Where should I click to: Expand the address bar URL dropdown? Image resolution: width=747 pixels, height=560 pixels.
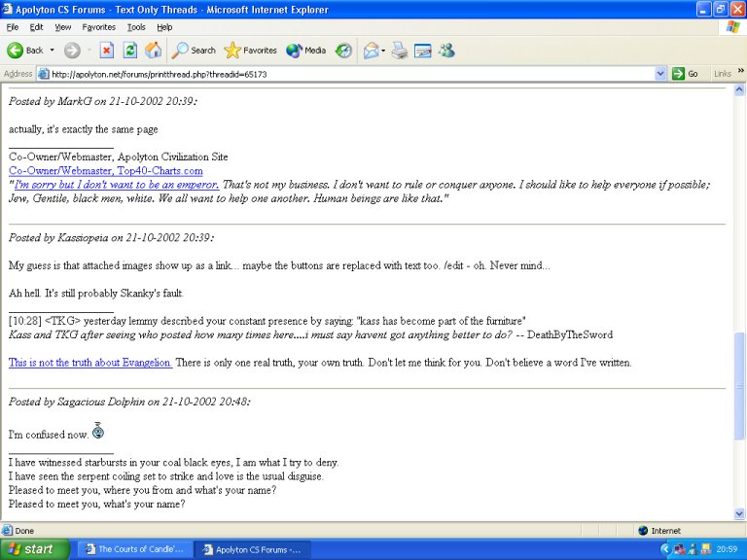(x=661, y=74)
